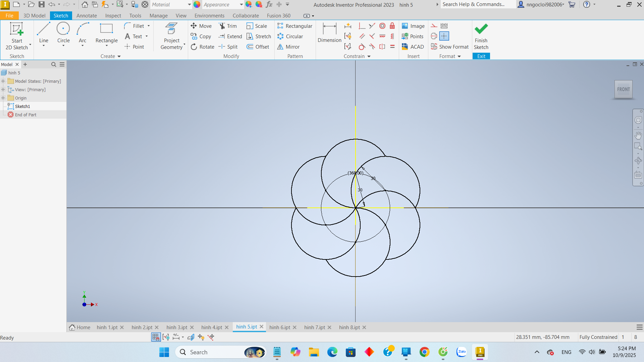The height and width of the screenshot is (362, 644).
Task: Toggle the Slice Graphics status bar button
Action: tap(191, 337)
